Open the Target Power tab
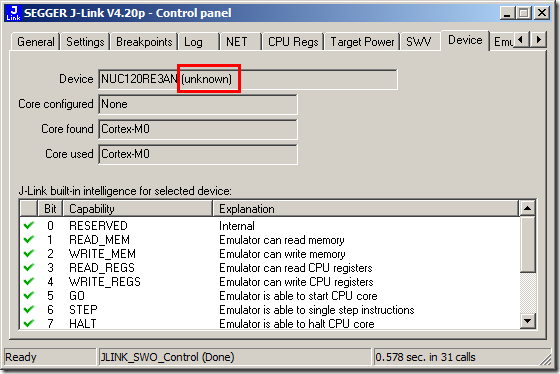 362,42
